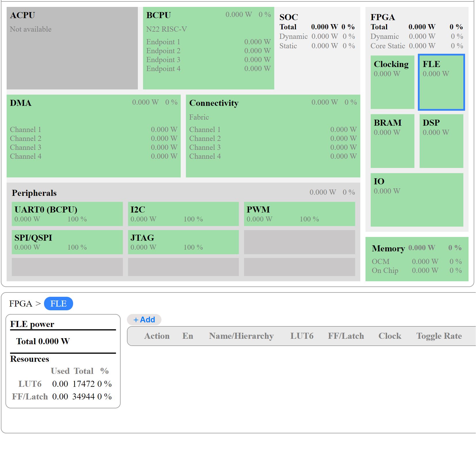Viewport: 476px width, 463px height.
Task: Click 'Channel 1' in DMA
Action: (26, 129)
